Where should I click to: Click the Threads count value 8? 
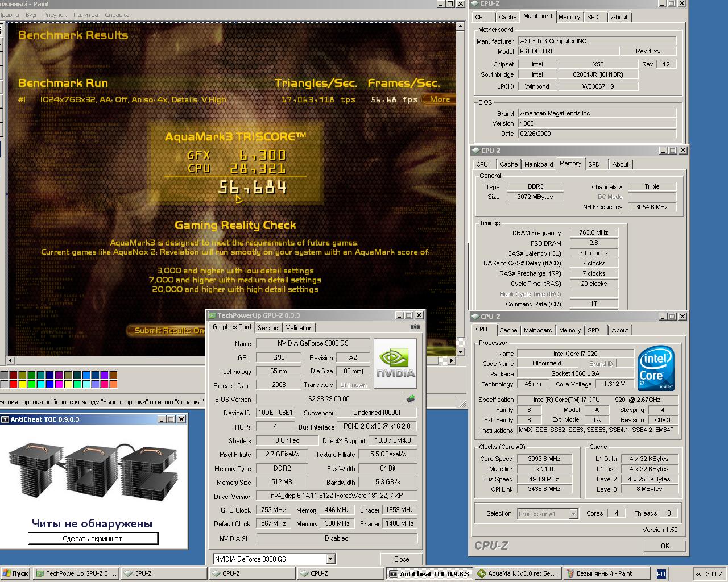pos(669,513)
